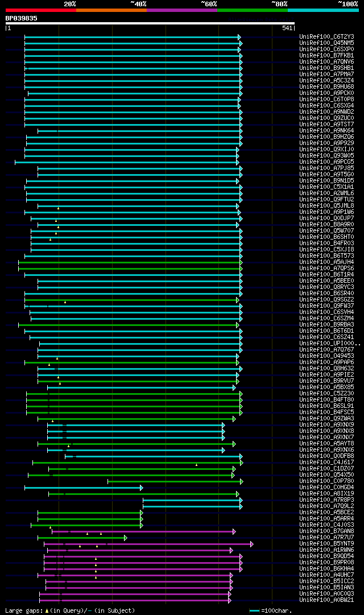Image resolution: width=364 pixels, height=615 pixels.
Task: Click the UniRef100_A9PCG5 label
Action: point(326,162)
